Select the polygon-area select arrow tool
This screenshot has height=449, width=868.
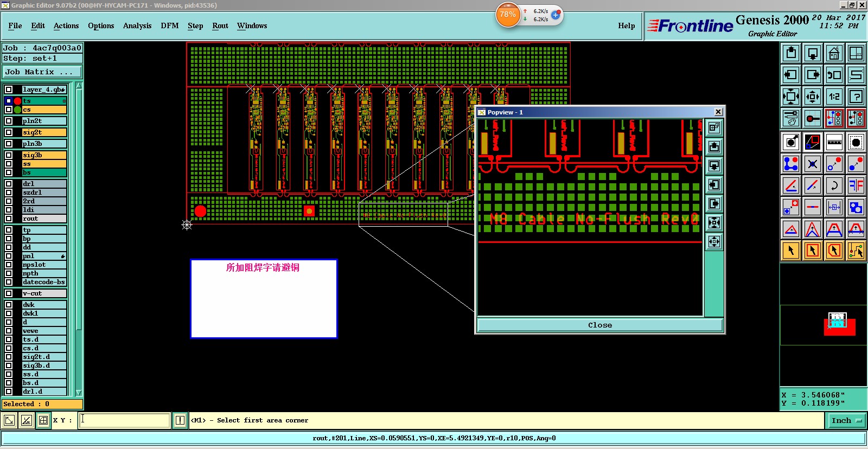click(x=834, y=251)
